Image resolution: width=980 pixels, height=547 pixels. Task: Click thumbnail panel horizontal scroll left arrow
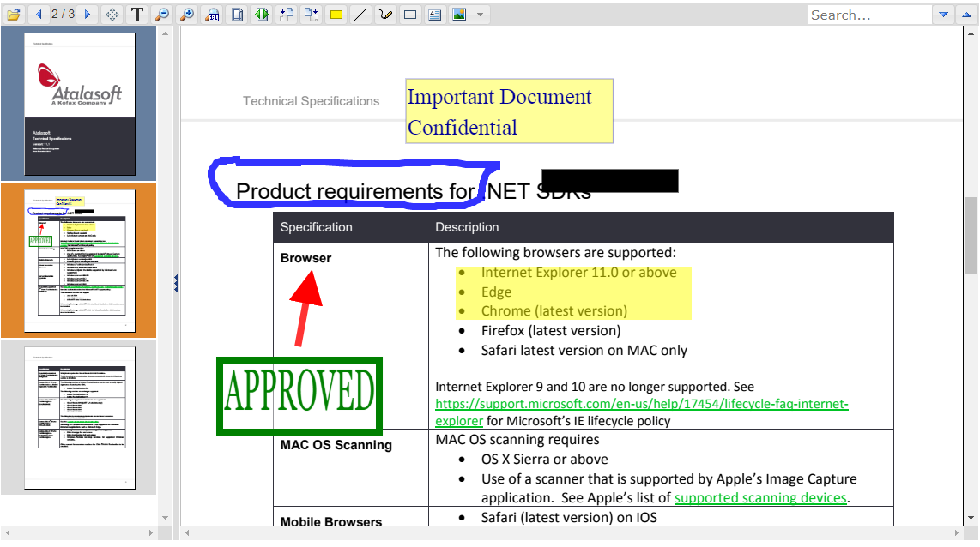click(x=8, y=532)
